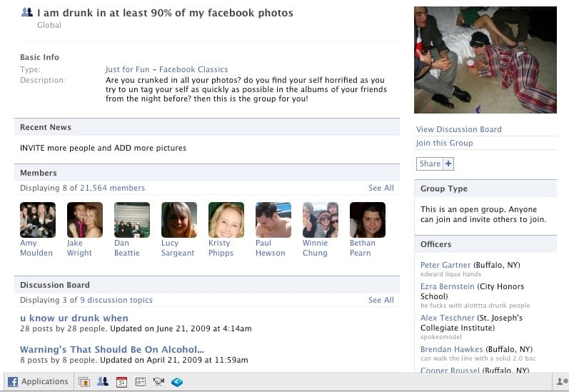Click the group title 'I am drunk in at least 90%'
The width and height of the screenshot is (569, 392).
pos(165,13)
